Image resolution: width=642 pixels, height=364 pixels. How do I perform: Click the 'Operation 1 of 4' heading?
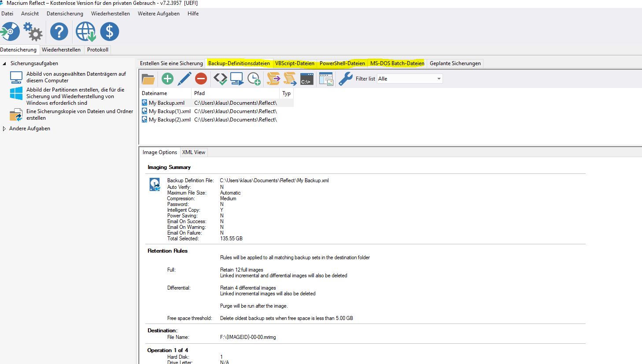coord(167,350)
